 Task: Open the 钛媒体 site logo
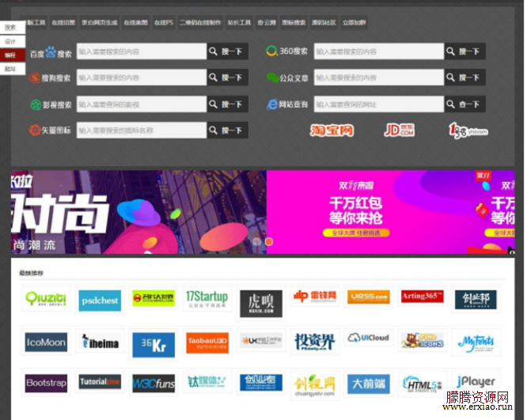207,382
